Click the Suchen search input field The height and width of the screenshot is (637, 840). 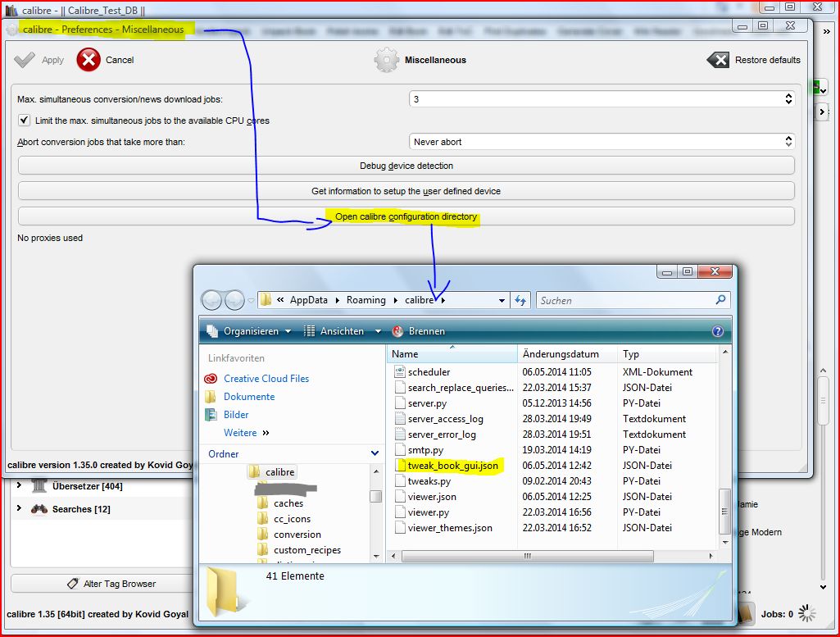coord(626,301)
